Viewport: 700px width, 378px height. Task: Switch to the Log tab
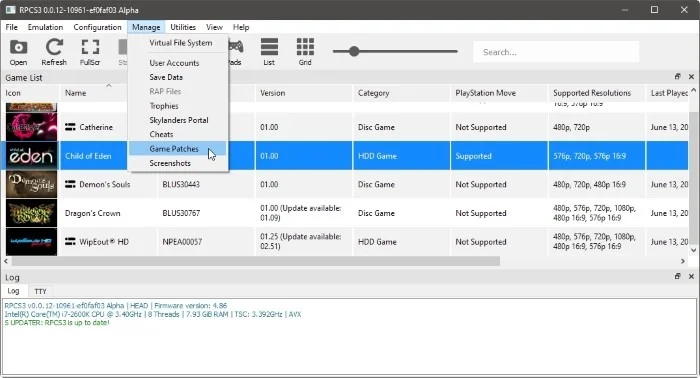click(x=13, y=291)
